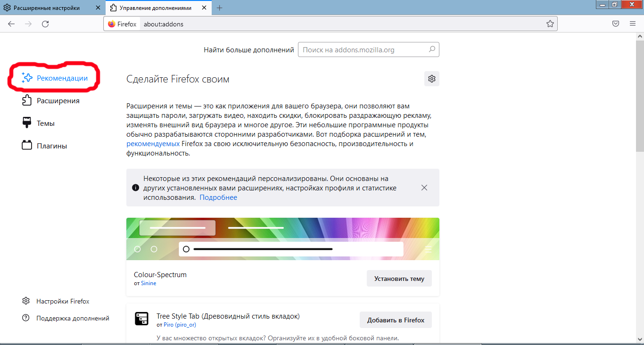This screenshot has width=644, height=345.
Task: Reload the current page
Action: coord(45,24)
